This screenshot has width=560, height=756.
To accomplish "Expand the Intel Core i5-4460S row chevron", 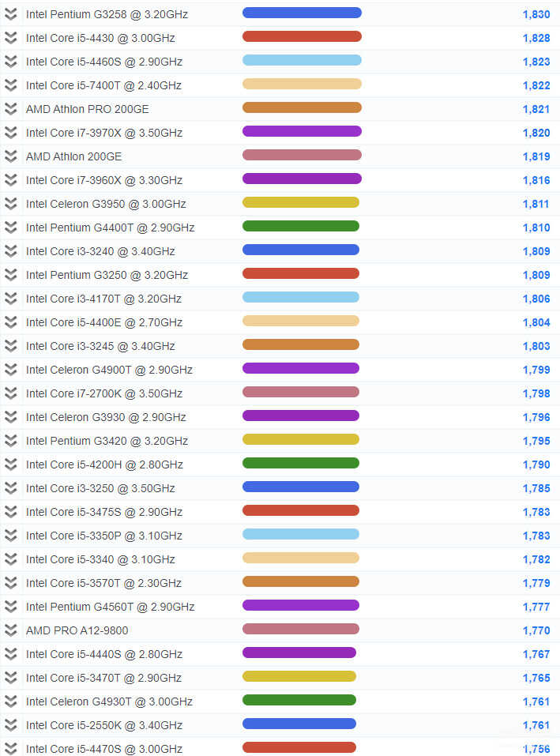I will (x=10, y=62).
